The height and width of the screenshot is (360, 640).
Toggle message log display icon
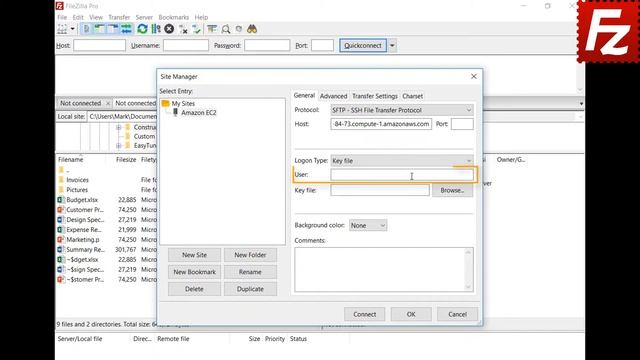tap(87, 29)
